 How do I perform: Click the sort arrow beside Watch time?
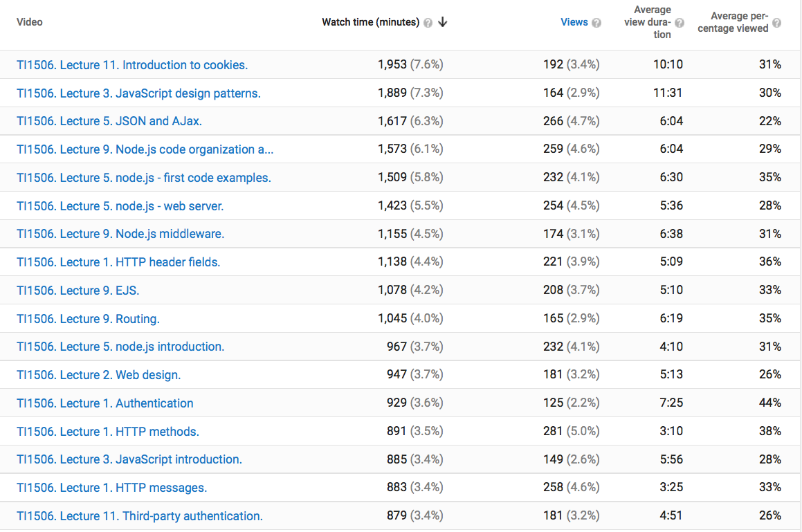coord(443,22)
